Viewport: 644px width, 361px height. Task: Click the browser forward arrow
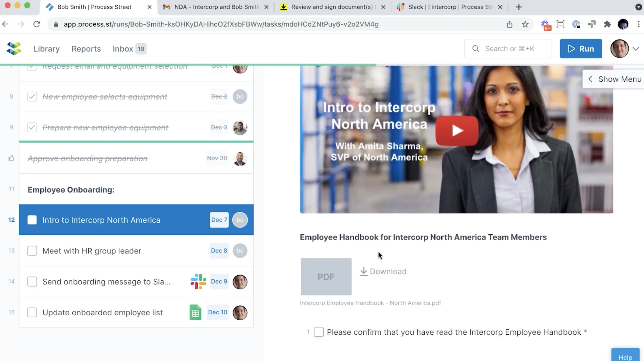(21, 24)
